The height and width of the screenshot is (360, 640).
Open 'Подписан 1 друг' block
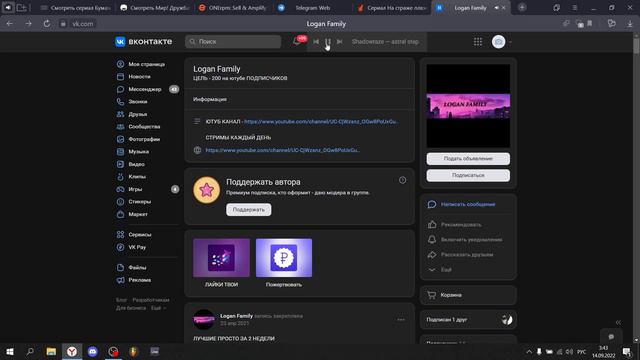[468, 320]
